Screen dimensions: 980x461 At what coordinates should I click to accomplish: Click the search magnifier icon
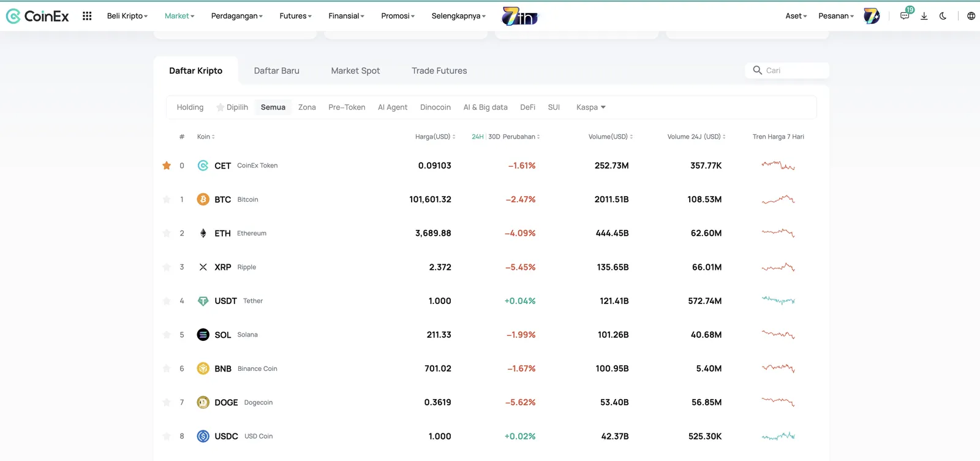(758, 70)
